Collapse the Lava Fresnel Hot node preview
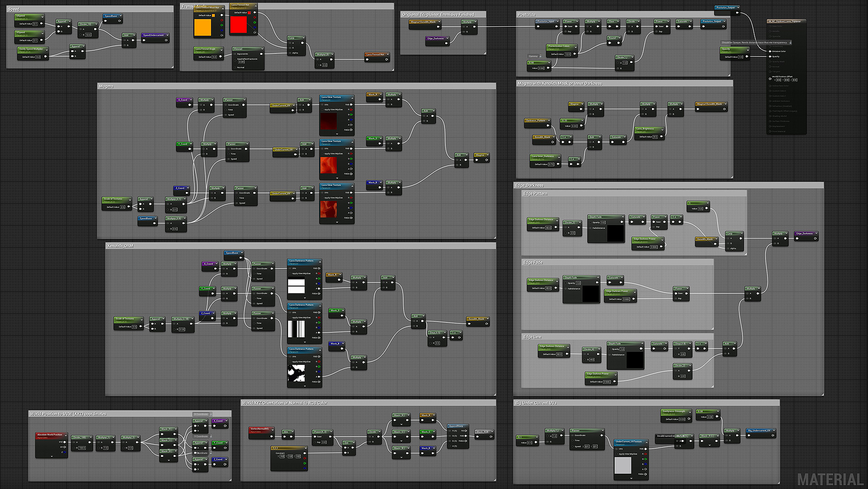Image resolution: width=868 pixels, height=489 pixels. [255, 6]
